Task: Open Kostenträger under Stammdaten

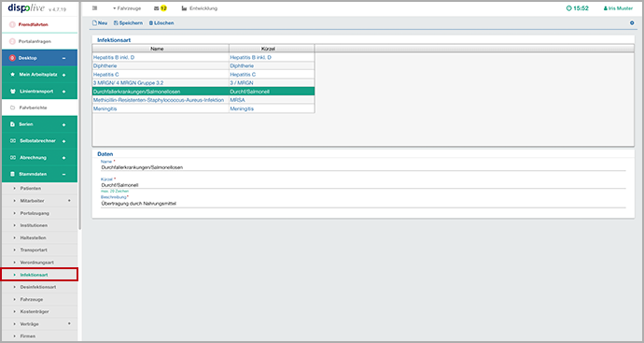Action: click(39, 312)
